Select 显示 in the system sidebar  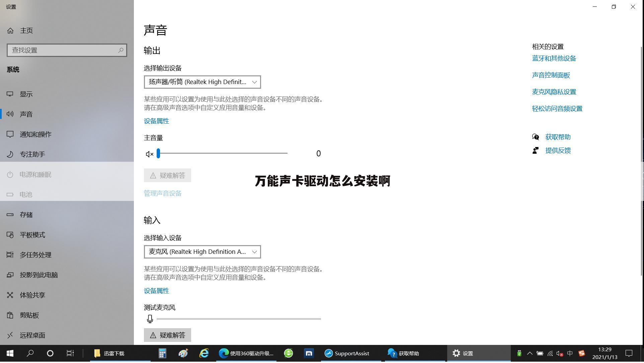[26, 94]
